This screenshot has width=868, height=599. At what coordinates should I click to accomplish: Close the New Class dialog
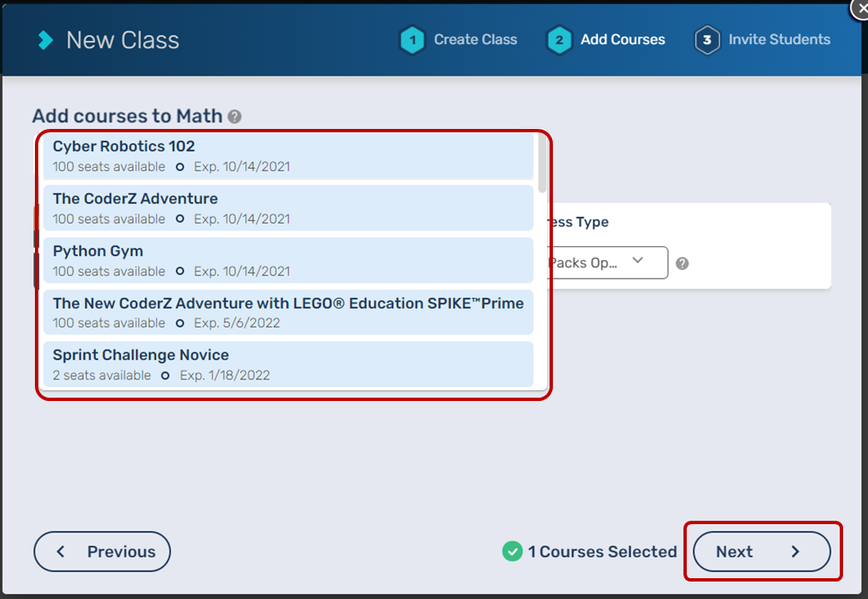coord(860,9)
